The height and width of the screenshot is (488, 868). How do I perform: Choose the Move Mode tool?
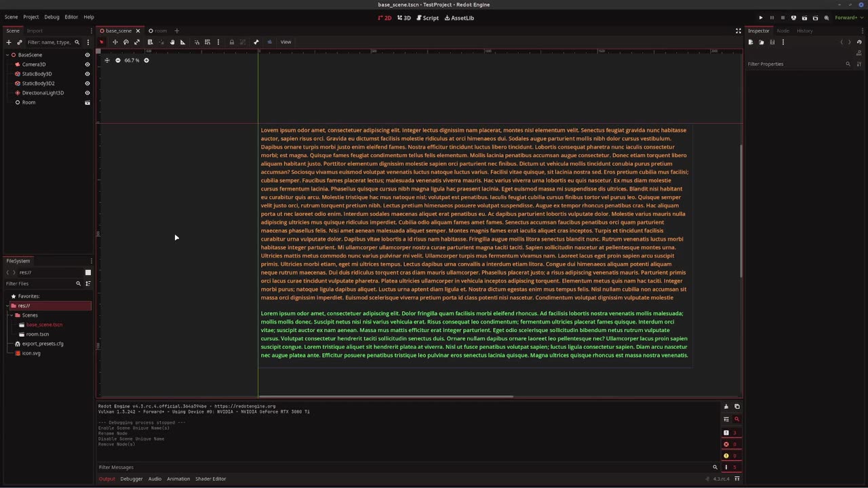115,42
